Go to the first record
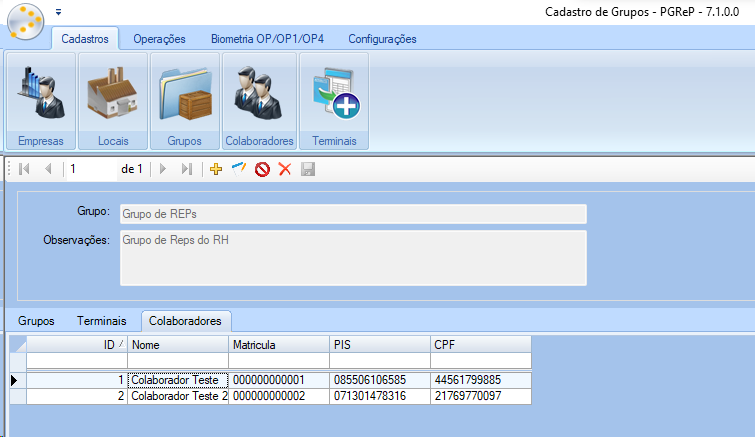755x437 pixels. coord(25,170)
